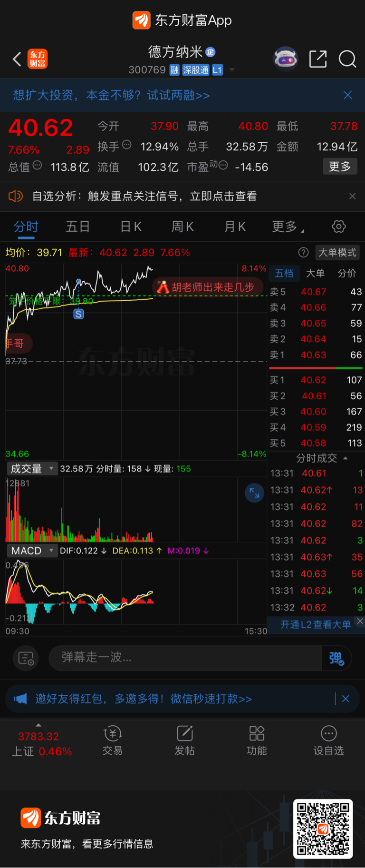Viewport: 365px width, 868px height.
Task: Tap the info icon next to 总值
Action: (x=37, y=165)
